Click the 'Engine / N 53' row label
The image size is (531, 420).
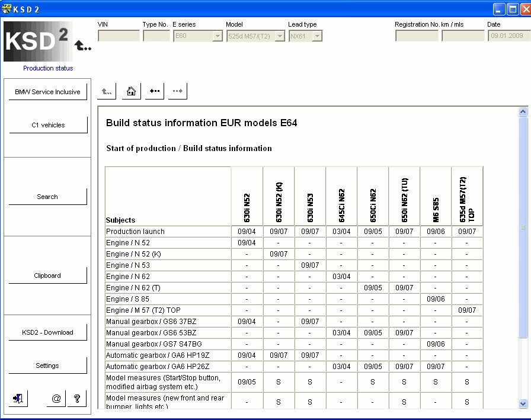coord(128,265)
